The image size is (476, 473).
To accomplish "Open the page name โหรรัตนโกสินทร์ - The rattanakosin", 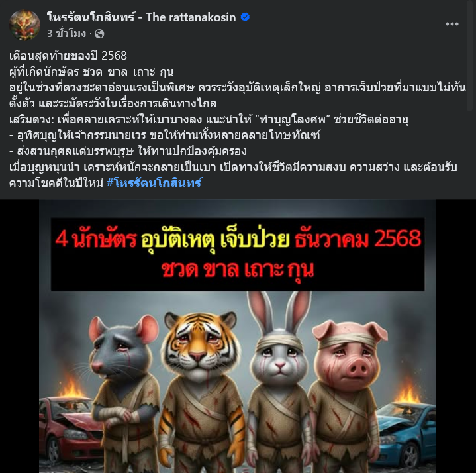I will [x=142, y=17].
